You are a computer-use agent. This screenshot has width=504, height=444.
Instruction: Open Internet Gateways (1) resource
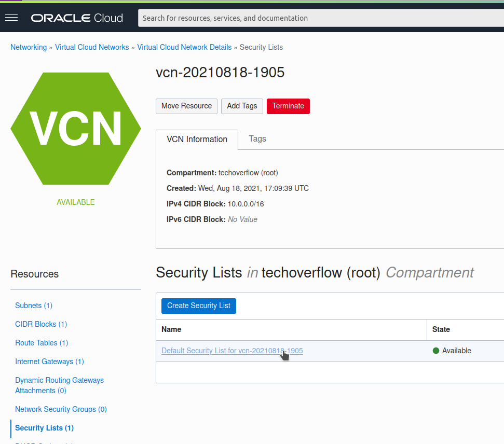[49, 362]
